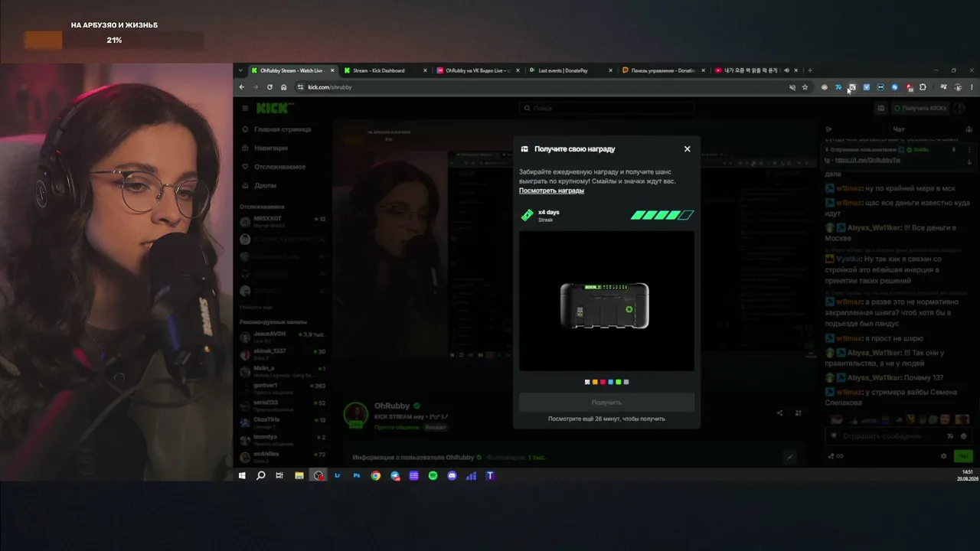Select the green reward rarity swatch
The image size is (980, 551).
coord(619,382)
